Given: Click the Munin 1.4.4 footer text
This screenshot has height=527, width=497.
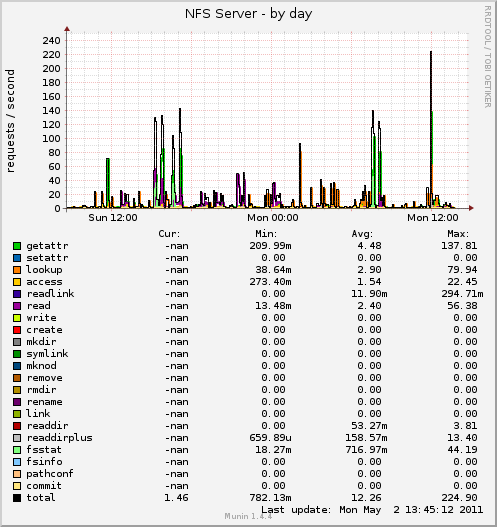Looking at the screenshot, I should (248, 516).
